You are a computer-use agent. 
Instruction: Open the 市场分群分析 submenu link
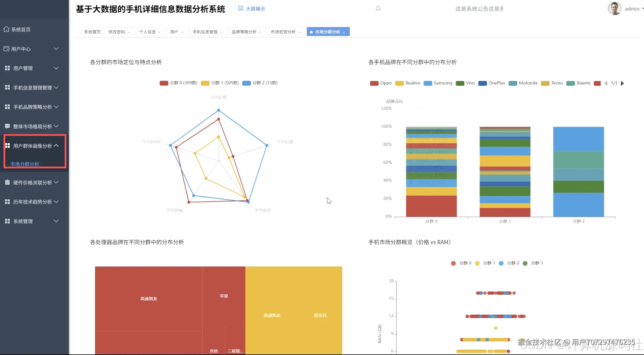(24, 164)
